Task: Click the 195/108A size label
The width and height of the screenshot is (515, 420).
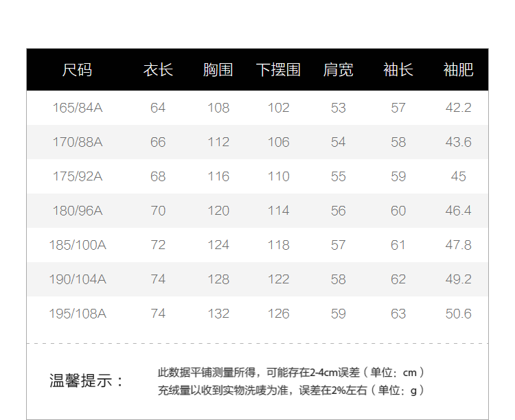Action: coord(77,314)
